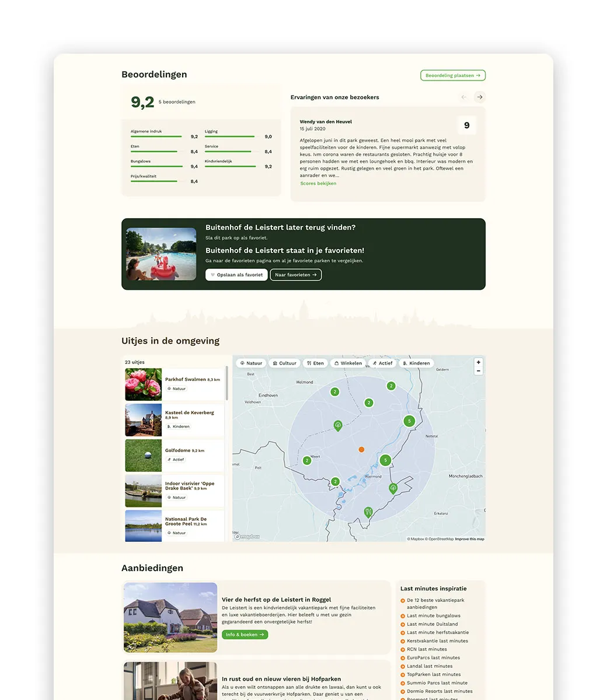The height and width of the screenshot is (700, 607).
Task: Open the Golfodome outing thumbnail
Action: coord(144,456)
